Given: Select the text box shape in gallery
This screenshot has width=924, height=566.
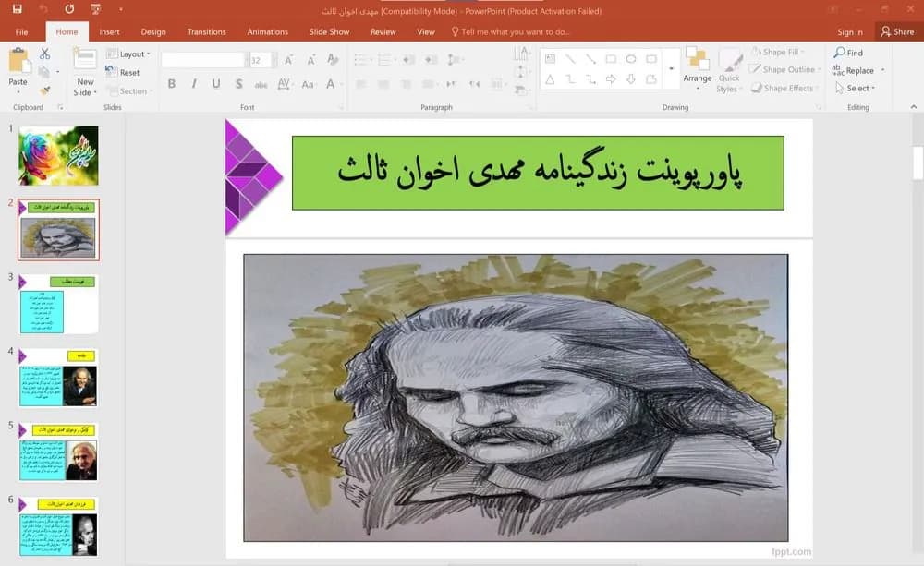Looking at the screenshot, I should click(550, 59).
